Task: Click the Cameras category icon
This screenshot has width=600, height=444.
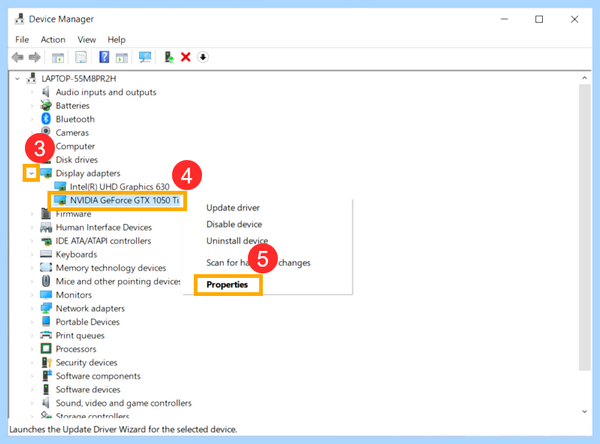Action: tap(46, 131)
